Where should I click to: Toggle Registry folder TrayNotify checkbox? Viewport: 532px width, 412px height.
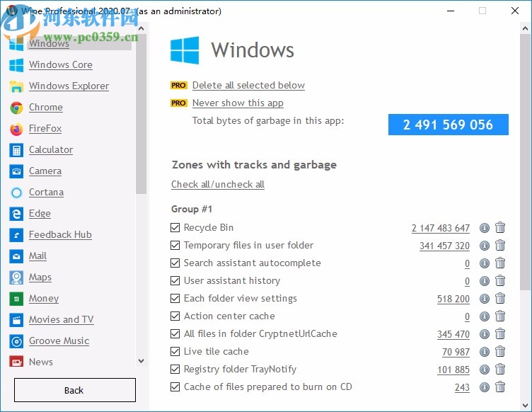(x=175, y=369)
